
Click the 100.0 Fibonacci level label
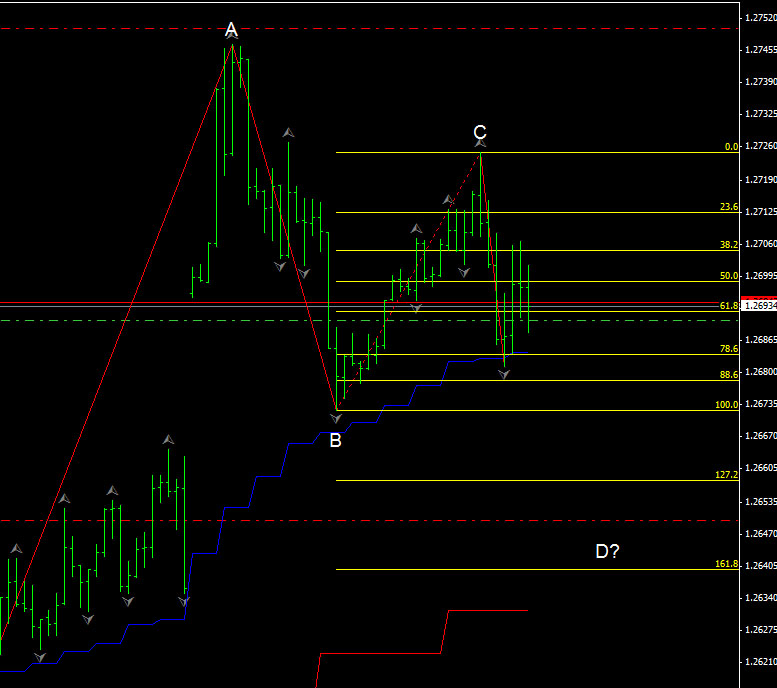tap(727, 405)
